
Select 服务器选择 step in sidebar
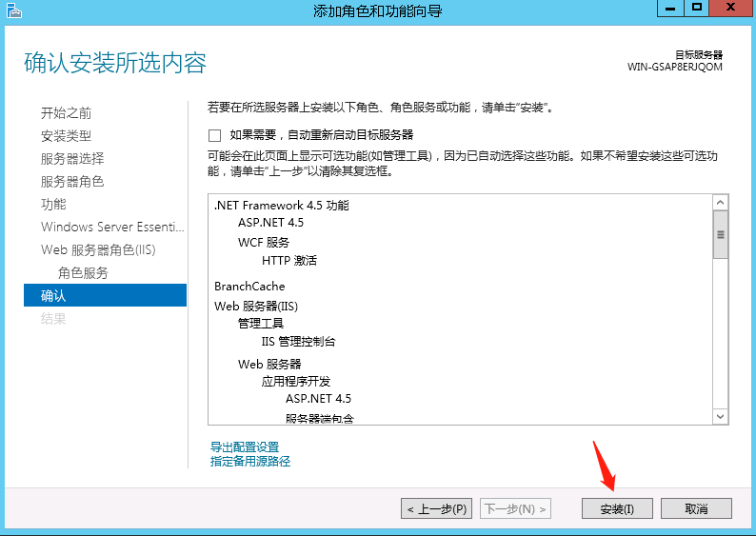[x=72, y=159]
